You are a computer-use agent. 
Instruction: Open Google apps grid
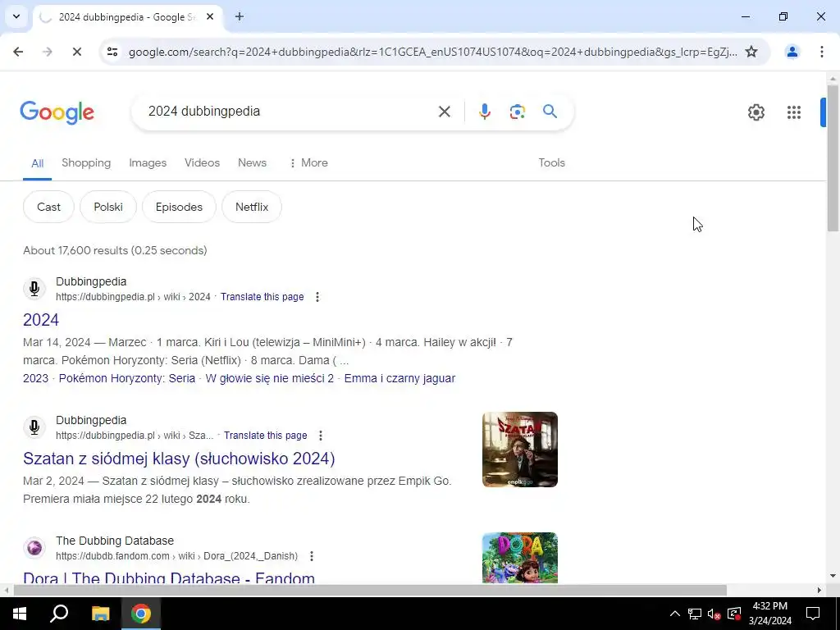point(793,112)
